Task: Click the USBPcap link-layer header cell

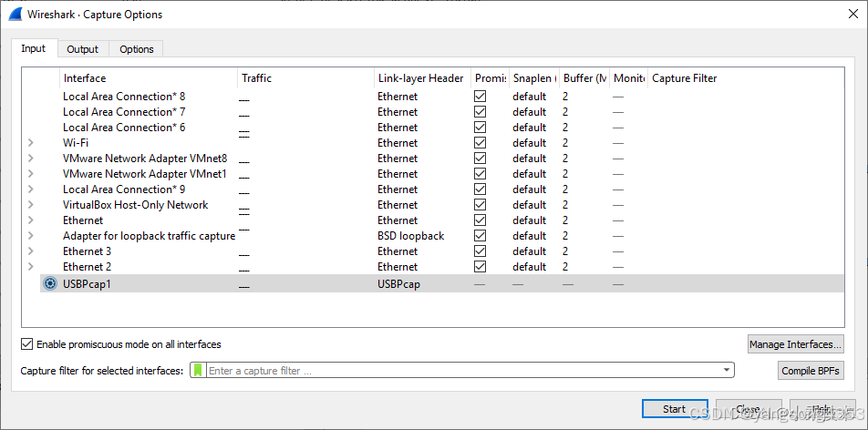Action: tap(398, 284)
